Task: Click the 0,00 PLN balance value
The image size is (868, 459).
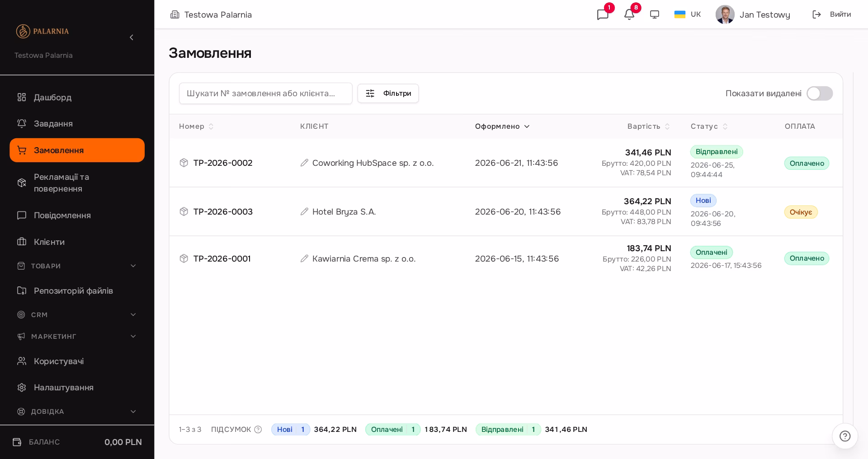Action: [x=123, y=442]
